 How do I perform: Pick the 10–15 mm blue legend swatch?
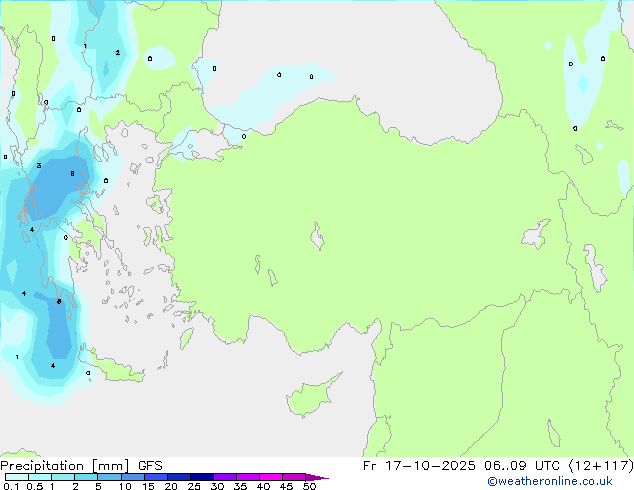click(x=132, y=477)
